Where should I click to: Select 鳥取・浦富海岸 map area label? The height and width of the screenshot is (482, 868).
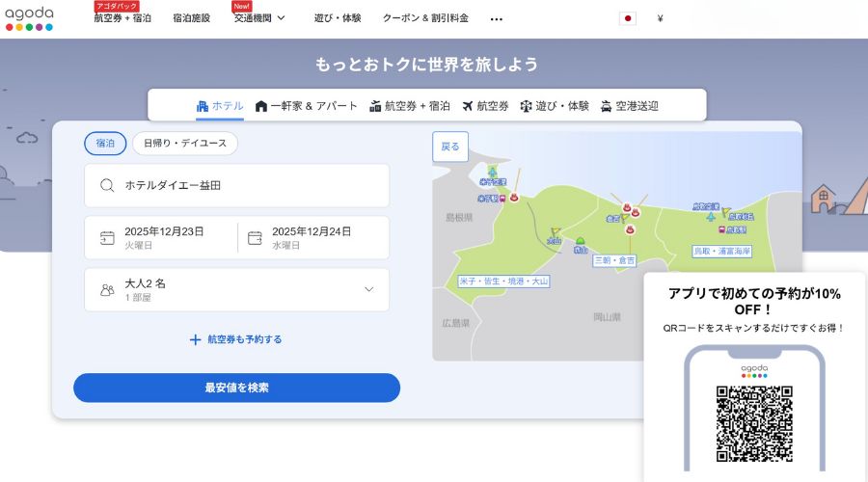(x=722, y=252)
